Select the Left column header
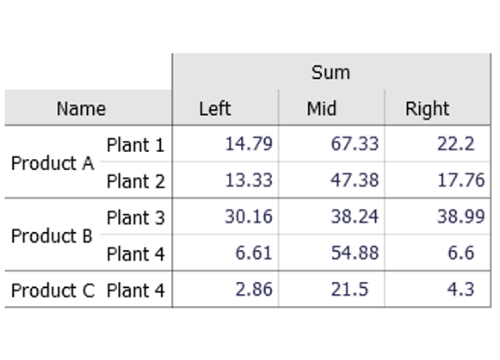This screenshot has height=360, width=500. click(225, 108)
